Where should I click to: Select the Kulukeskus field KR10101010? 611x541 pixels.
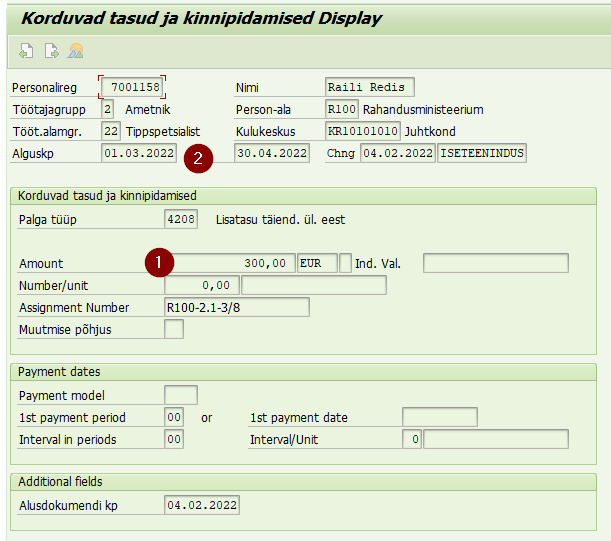tap(363, 131)
